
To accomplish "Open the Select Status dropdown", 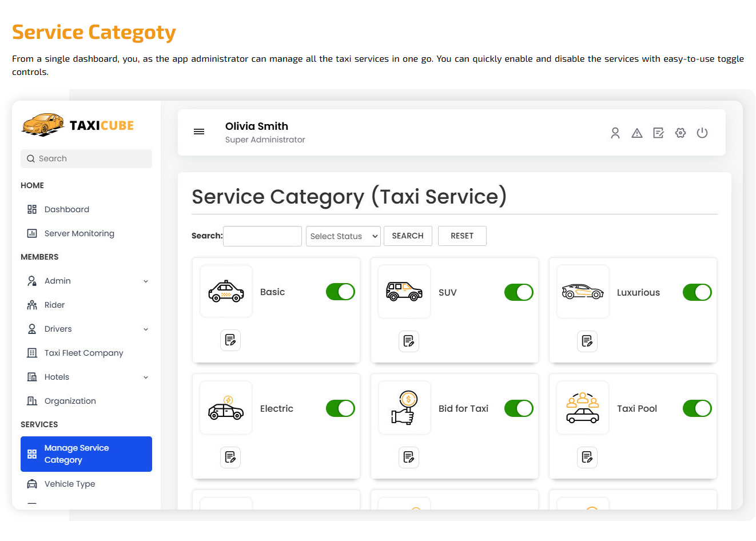I will 343,236.
